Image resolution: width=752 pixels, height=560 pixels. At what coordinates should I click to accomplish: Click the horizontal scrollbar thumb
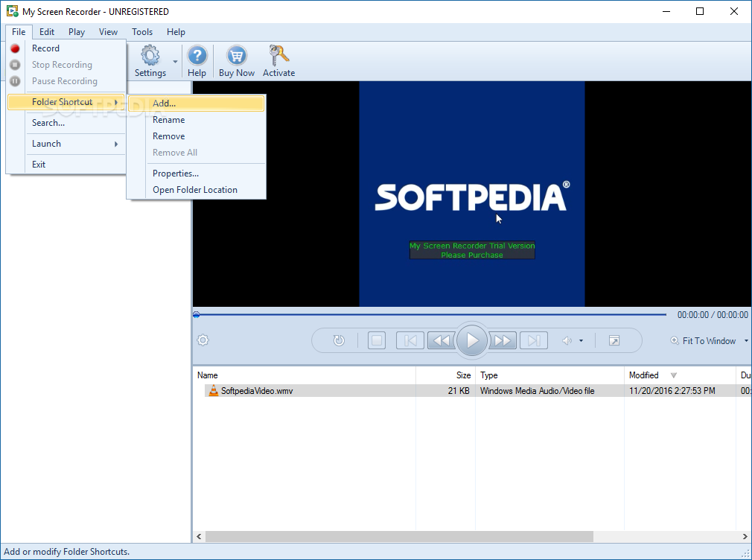[x=399, y=536]
